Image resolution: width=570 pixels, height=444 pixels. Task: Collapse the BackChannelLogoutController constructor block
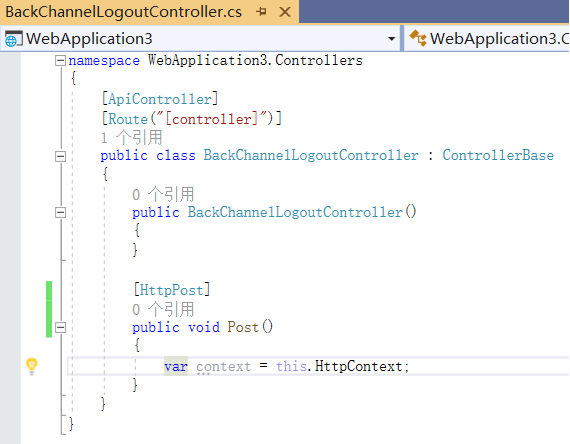click(60, 212)
